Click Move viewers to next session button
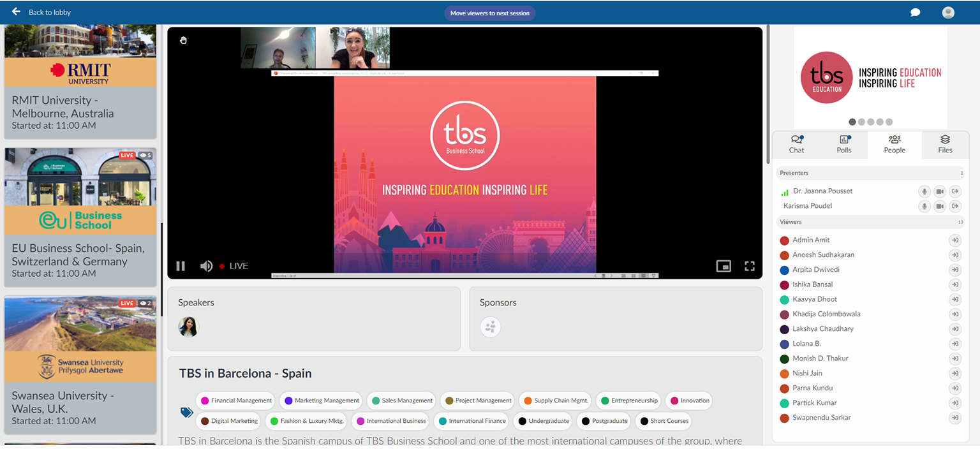The image size is (980, 449). [x=490, y=13]
